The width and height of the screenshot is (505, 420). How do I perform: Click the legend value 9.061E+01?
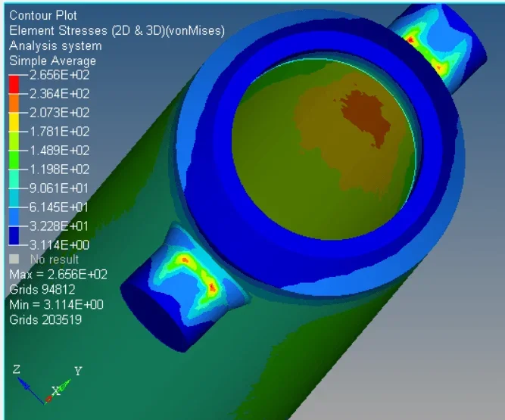click(59, 188)
